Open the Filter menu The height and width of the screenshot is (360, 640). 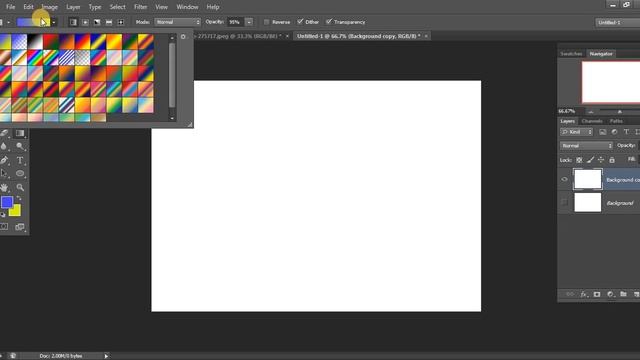coord(140,7)
